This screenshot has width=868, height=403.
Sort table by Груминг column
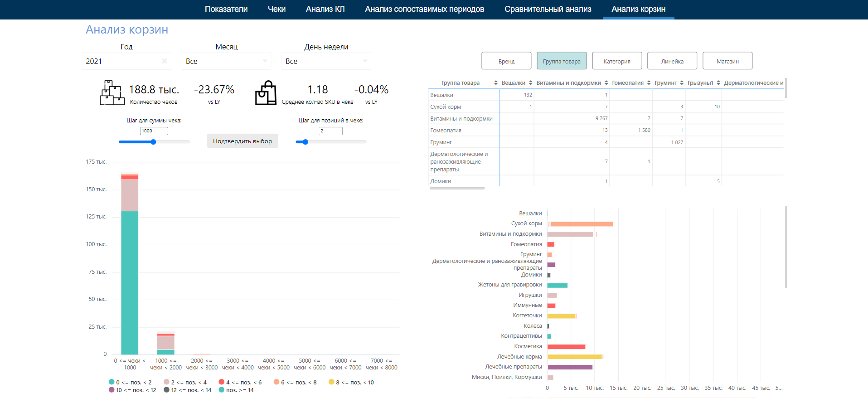[x=682, y=83]
